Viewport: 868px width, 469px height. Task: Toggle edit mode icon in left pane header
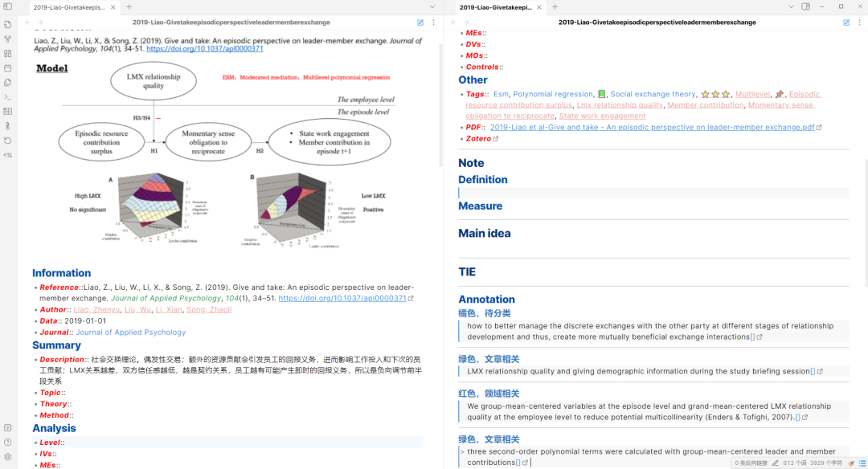point(420,22)
